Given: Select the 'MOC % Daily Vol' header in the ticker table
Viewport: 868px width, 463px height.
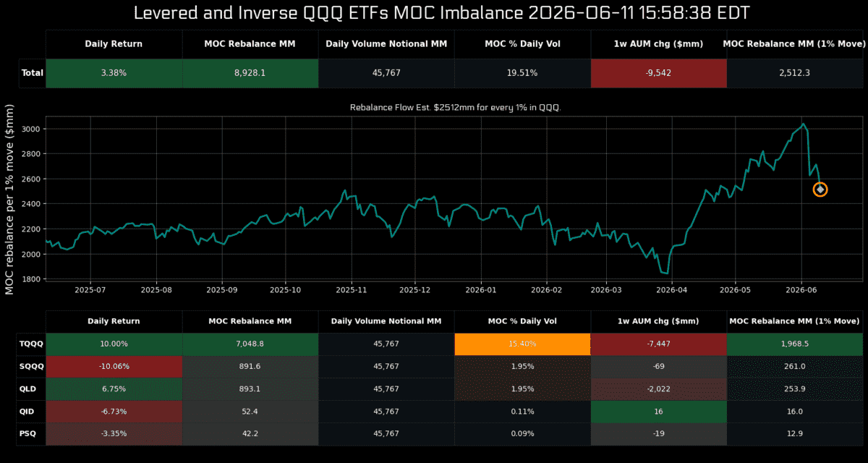Looking at the screenshot, I should click(x=522, y=321).
